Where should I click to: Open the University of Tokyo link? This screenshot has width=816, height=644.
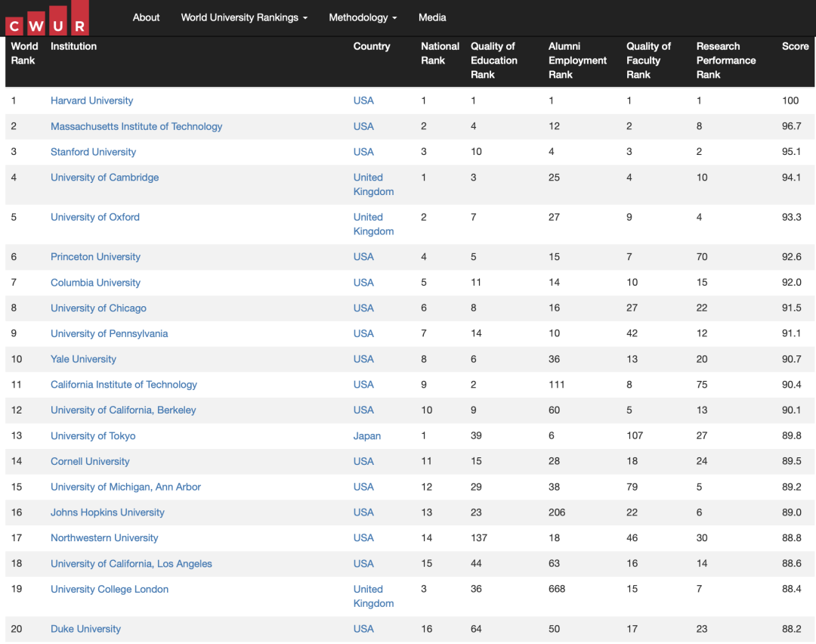pos(93,435)
